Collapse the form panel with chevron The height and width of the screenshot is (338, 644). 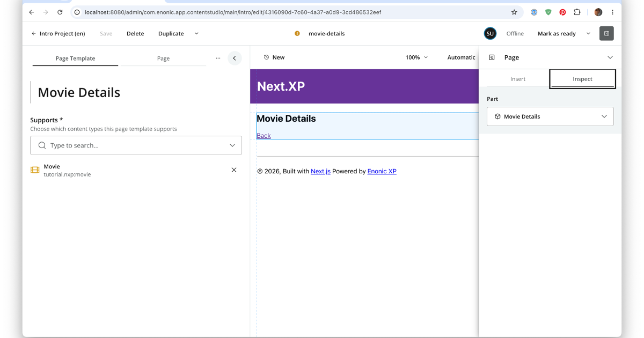point(235,58)
